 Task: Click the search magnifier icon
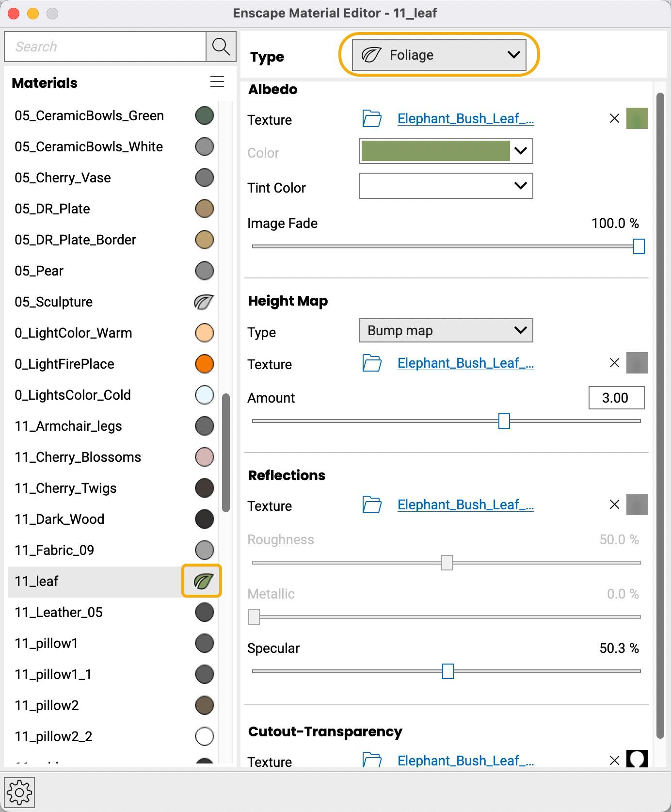221,47
